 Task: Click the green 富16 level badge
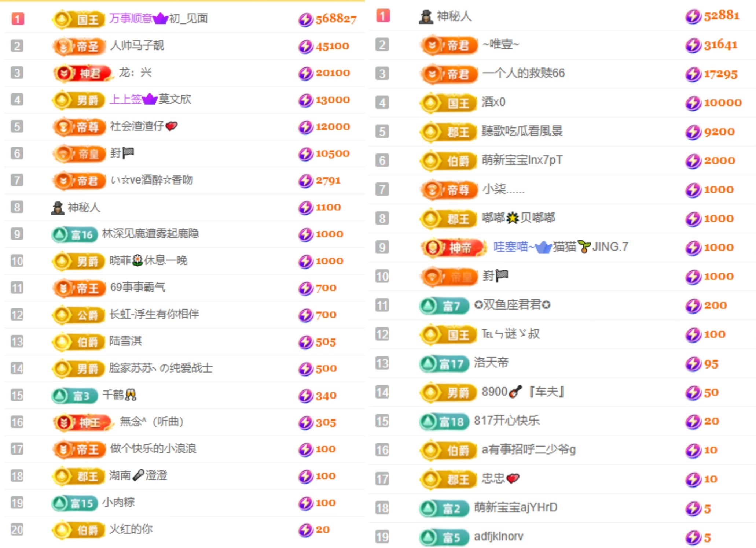click(x=75, y=234)
